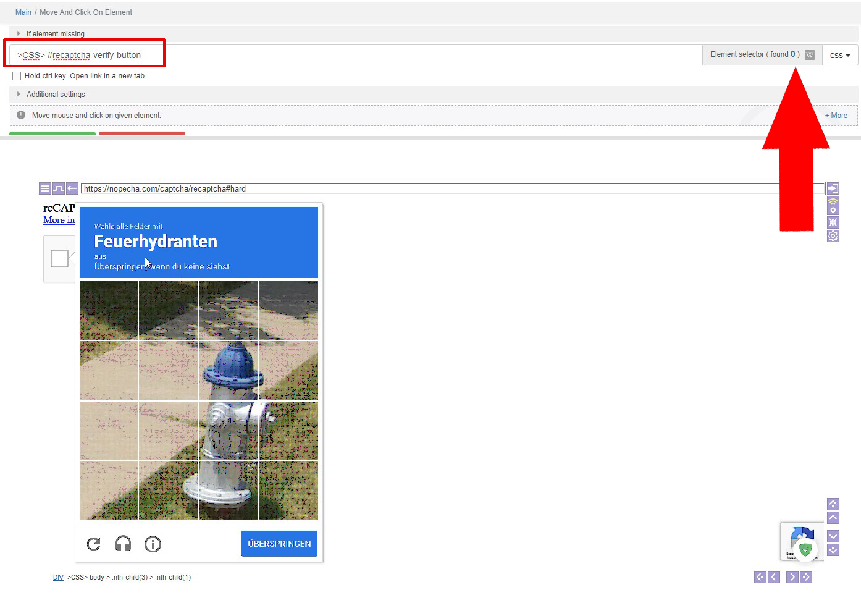Click the back arrow beside the URL bar

pos(72,188)
